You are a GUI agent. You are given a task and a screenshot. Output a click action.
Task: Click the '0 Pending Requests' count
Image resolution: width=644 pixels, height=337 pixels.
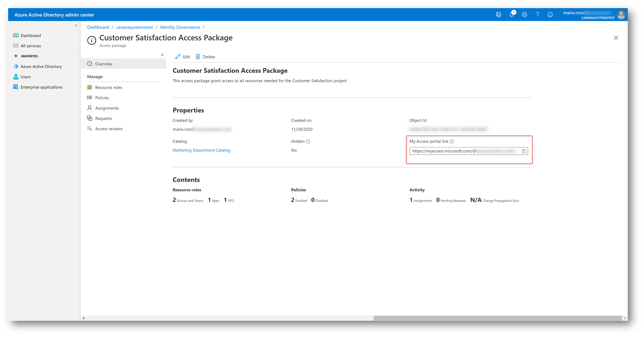coord(451,200)
